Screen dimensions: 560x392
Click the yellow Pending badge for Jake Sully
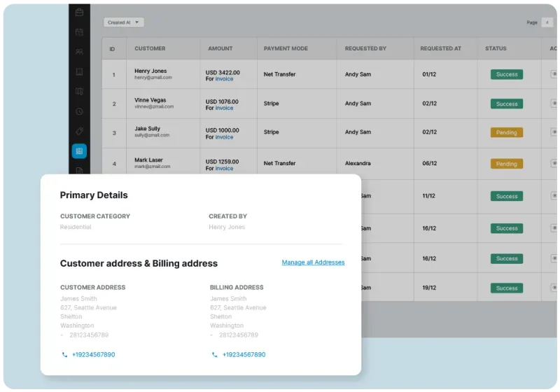coord(506,132)
